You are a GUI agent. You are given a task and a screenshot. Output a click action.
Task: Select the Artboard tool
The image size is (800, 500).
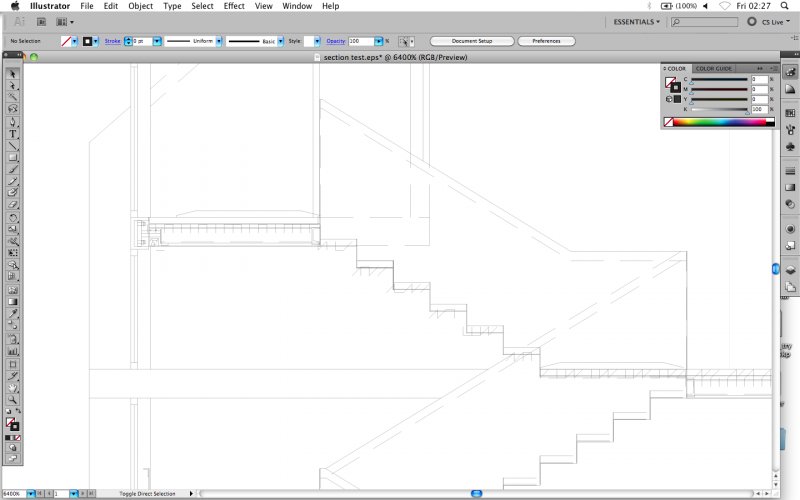click(x=13, y=364)
